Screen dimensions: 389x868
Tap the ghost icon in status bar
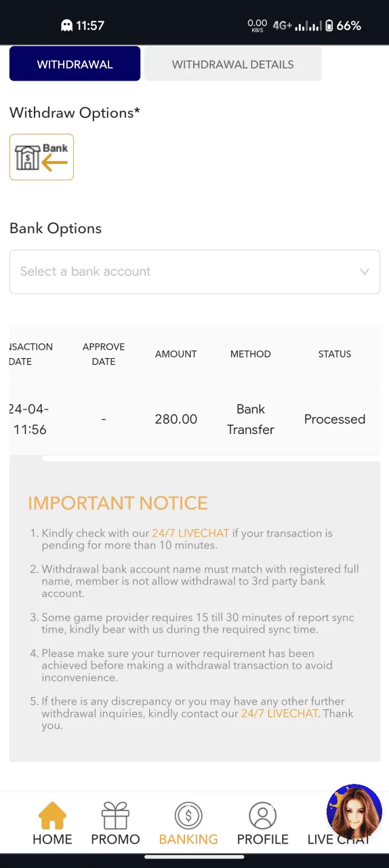pos(66,26)
